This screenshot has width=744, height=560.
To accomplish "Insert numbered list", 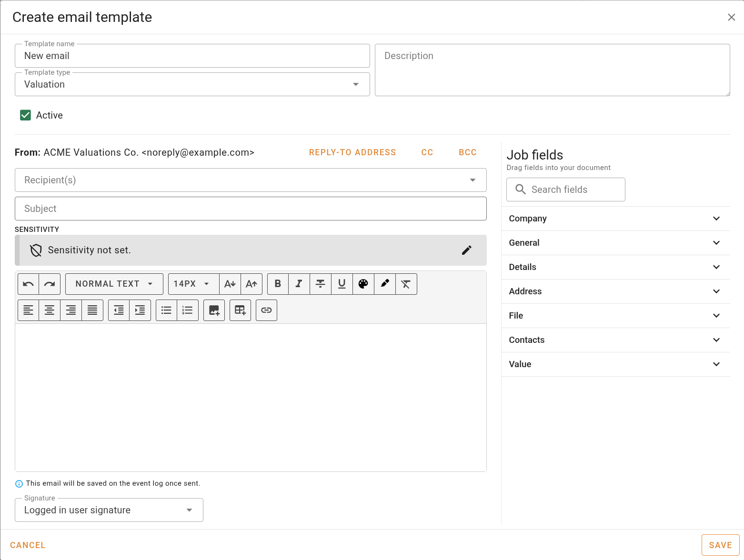I will (x=188, y=310).
